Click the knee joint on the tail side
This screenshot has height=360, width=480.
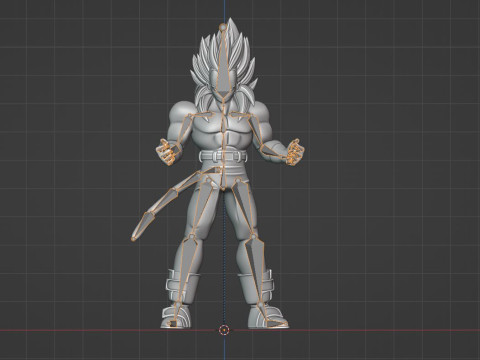(x=192, y=236)
